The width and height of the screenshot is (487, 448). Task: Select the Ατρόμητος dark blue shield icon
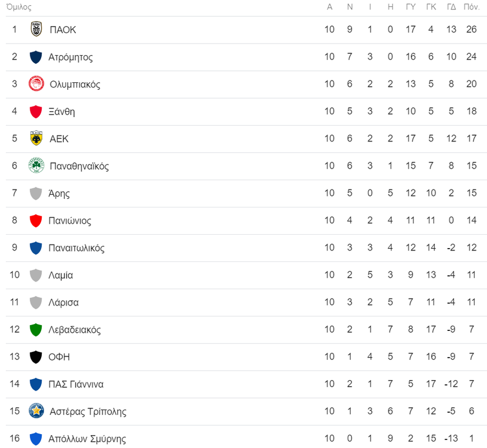pyautogui.click(x=36, y=57)
